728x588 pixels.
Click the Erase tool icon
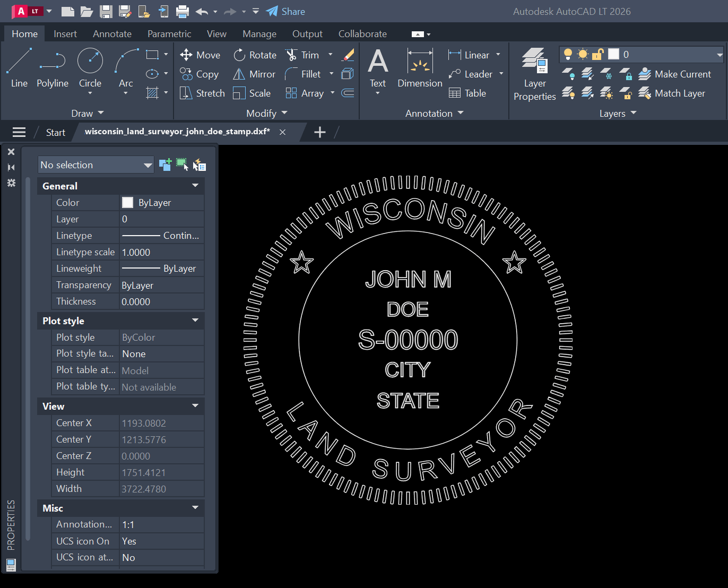pyautogui.click(x=348, y=55)
